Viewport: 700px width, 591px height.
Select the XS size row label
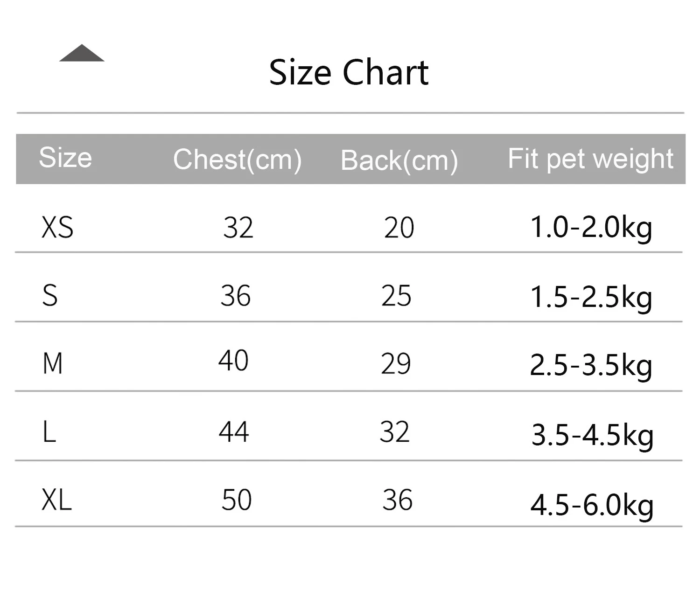pyautogui.click(x=57, y=228)
